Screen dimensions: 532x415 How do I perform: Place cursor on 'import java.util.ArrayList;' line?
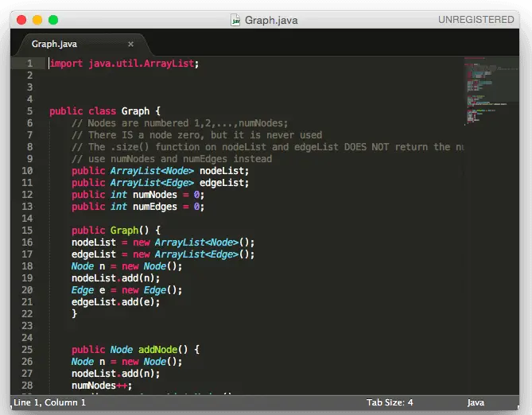(124, 64)
